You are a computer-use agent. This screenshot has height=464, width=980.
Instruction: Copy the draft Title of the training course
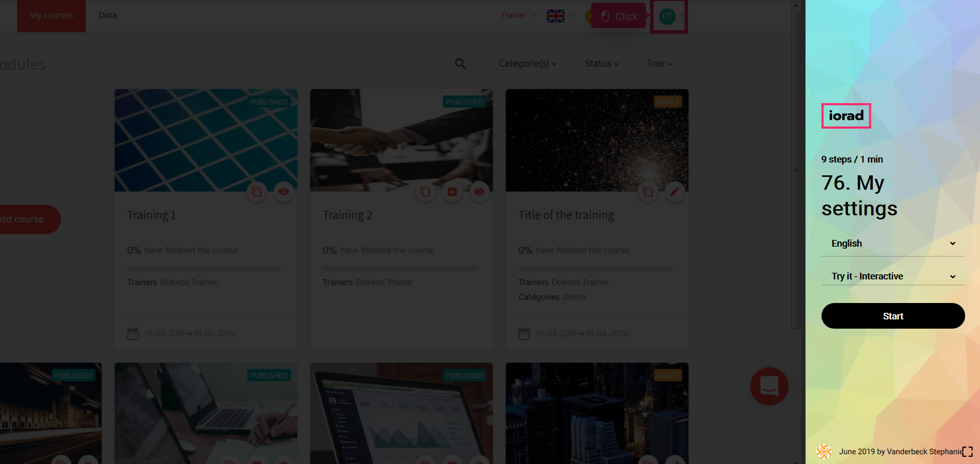click(x=648, y=192)
